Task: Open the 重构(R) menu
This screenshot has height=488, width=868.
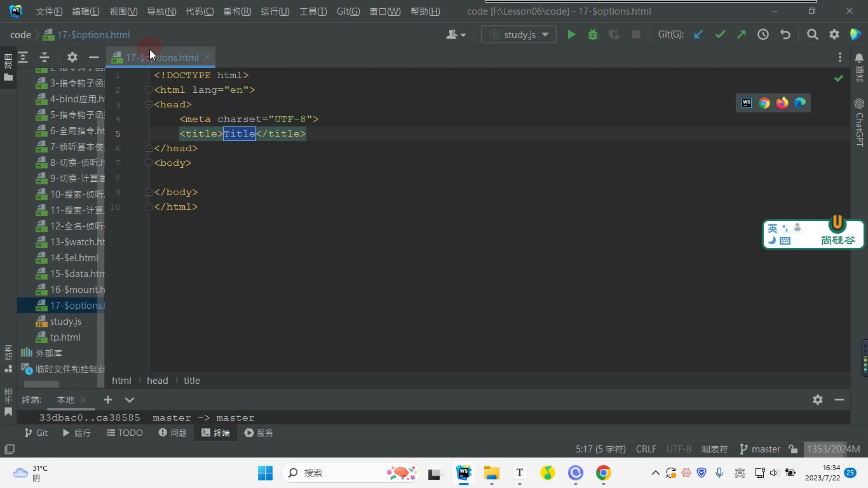Action: point(237,11)
